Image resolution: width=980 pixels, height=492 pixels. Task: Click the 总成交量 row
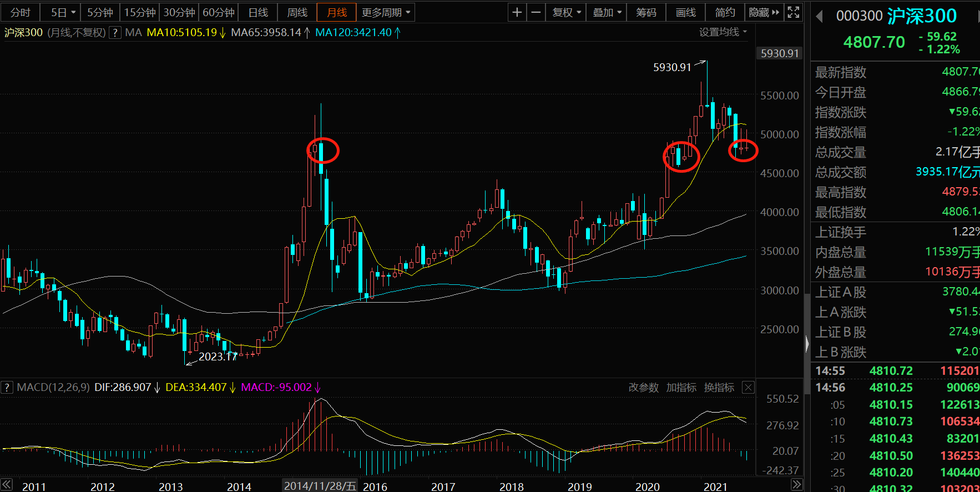pos(896,152)
